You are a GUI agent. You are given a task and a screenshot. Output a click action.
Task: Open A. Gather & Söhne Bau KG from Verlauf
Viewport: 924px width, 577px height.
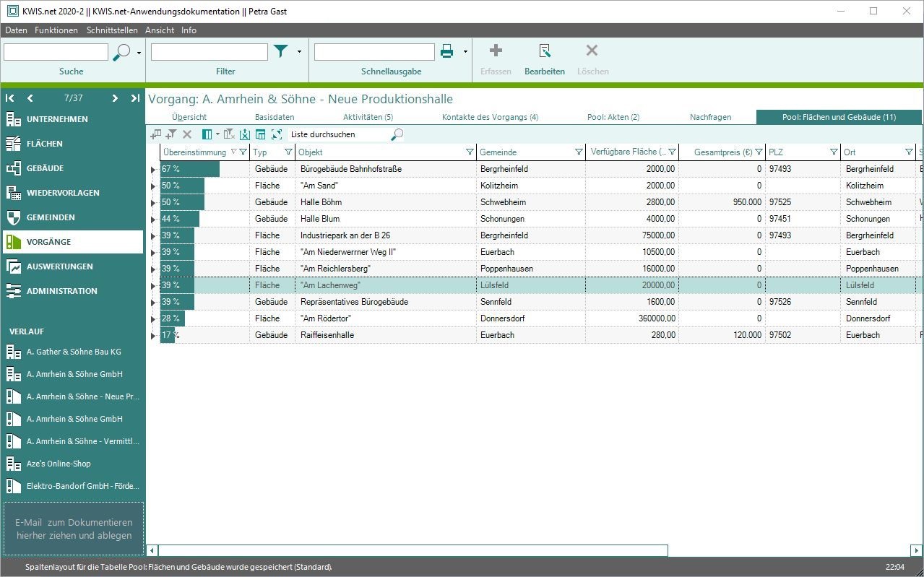(x=72, y=352)
